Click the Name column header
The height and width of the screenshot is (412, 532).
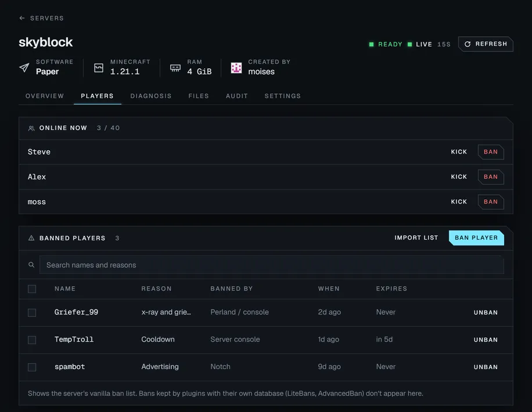pyautogui.click(x=65, y=288)
